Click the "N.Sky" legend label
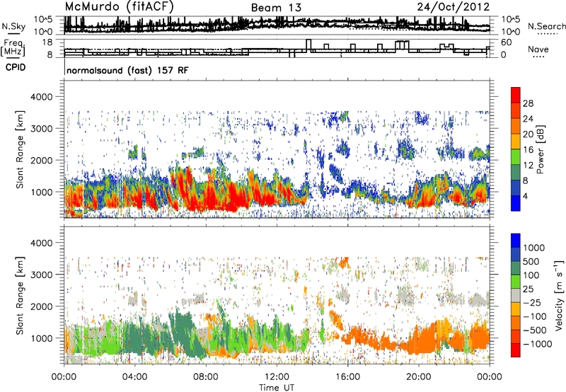This screenshot has height=392, width=566. 13,26
